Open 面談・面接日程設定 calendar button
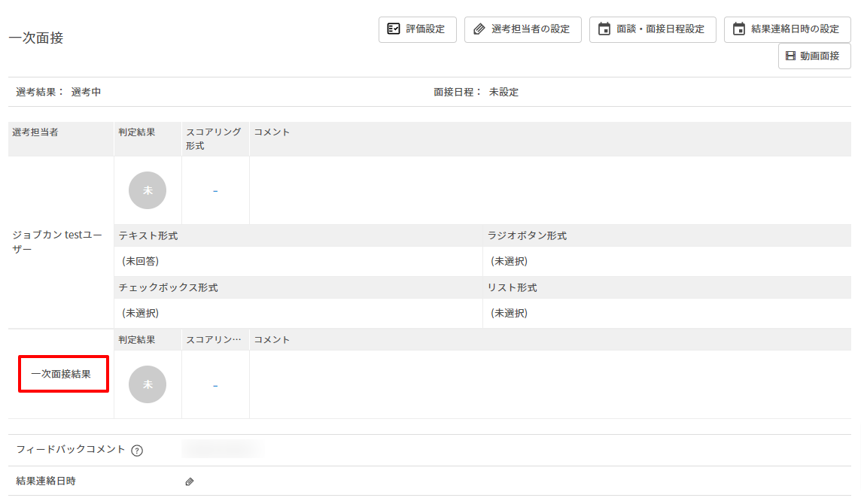Image resolution: width=861 pixels, height=504 pixels. point(652,29)
